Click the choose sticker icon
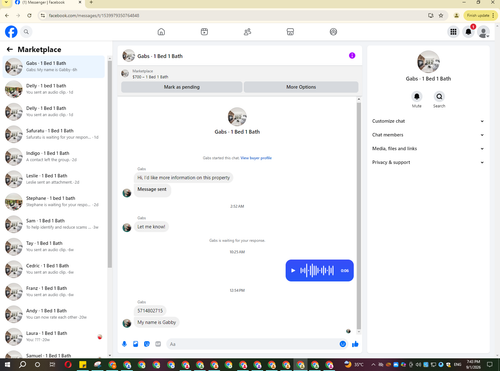 pyautogui.click(x=147, y=344)
